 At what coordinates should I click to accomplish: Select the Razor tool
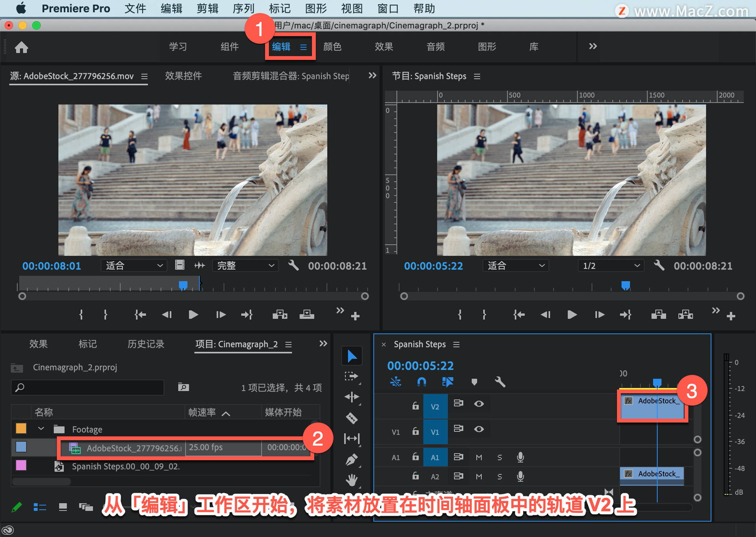(x=352, y=417)
